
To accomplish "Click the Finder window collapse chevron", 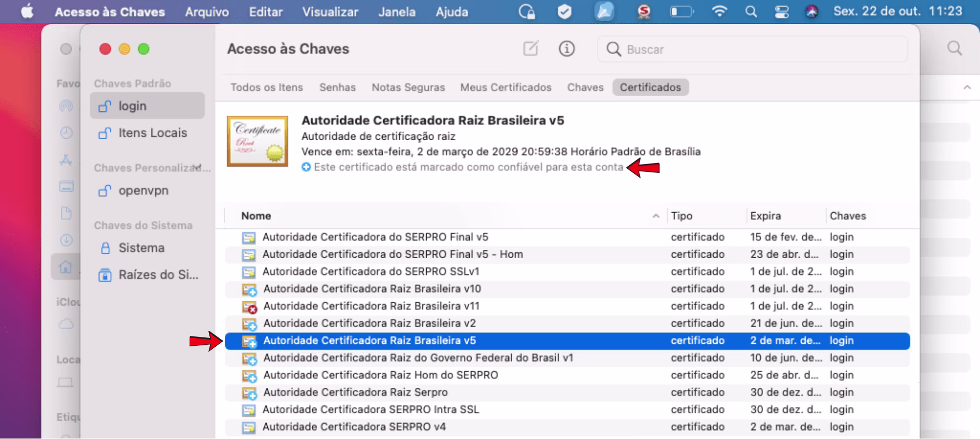I will [x=967, y=87].
